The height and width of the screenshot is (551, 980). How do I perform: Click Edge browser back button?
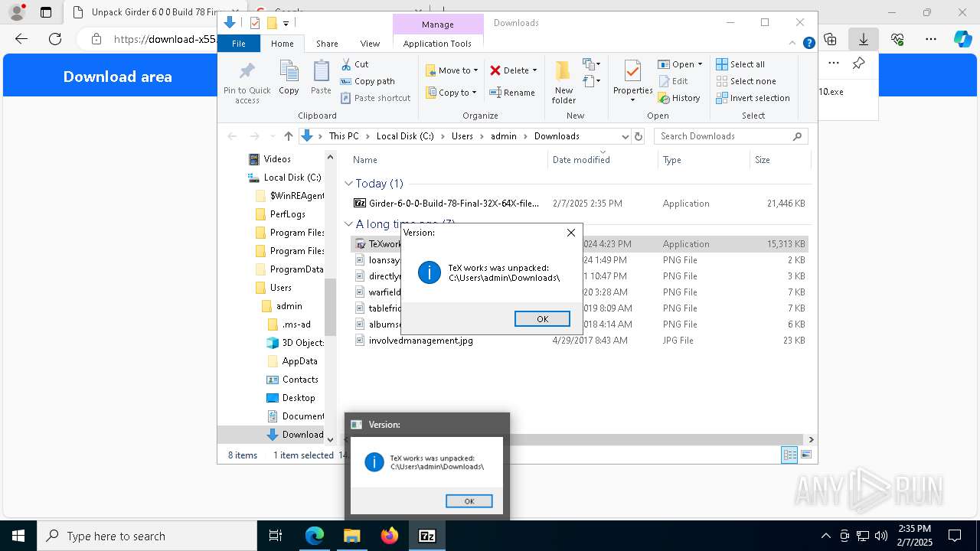point(21,39)
